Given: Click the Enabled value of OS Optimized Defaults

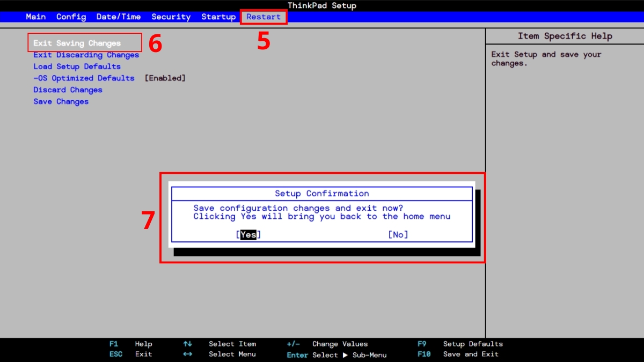Looking at the screenshot, I should pos(165,78).
